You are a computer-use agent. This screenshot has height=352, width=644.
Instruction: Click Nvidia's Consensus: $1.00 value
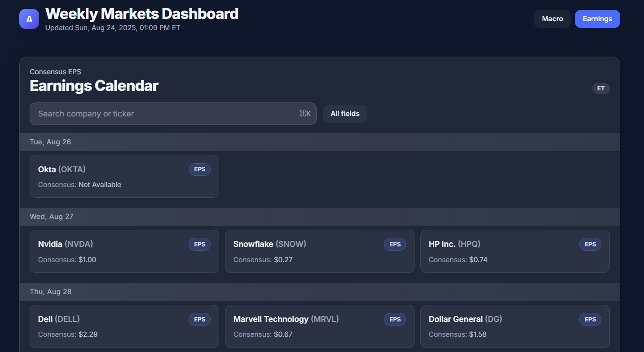point(67,260)
